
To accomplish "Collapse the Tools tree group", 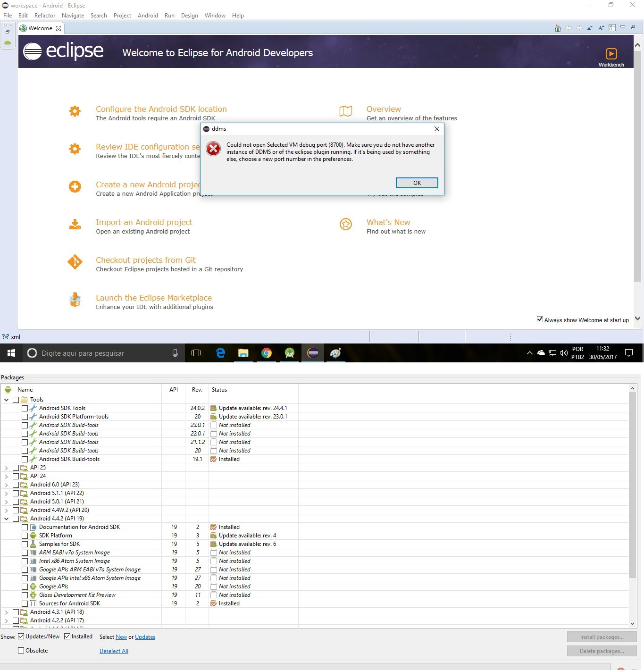I will click(7, 400).
